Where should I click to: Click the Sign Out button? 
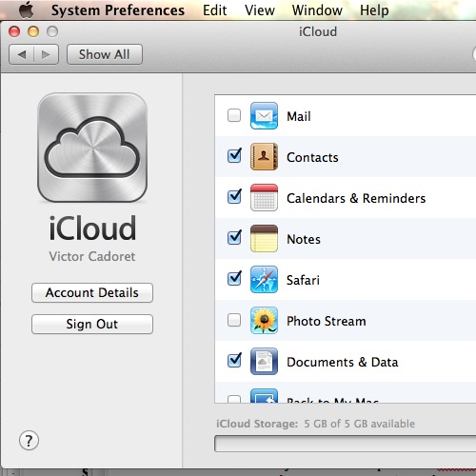tap(92, 324)
